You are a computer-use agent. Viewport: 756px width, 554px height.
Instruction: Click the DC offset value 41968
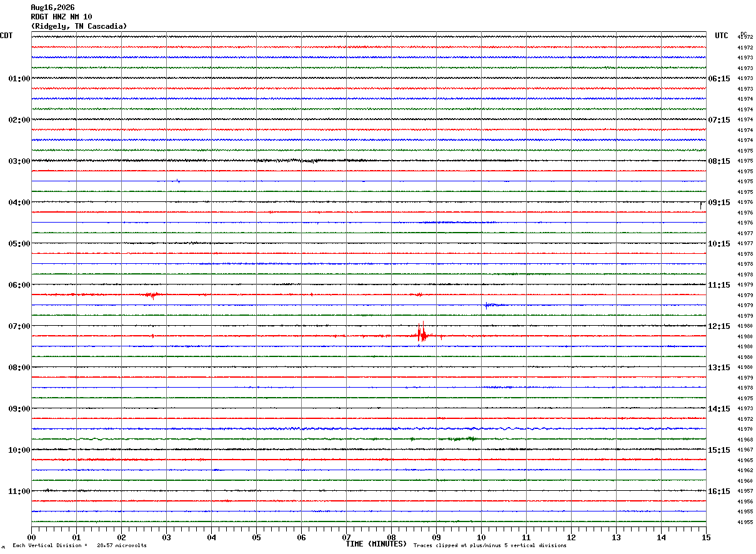tap(745, 440)
